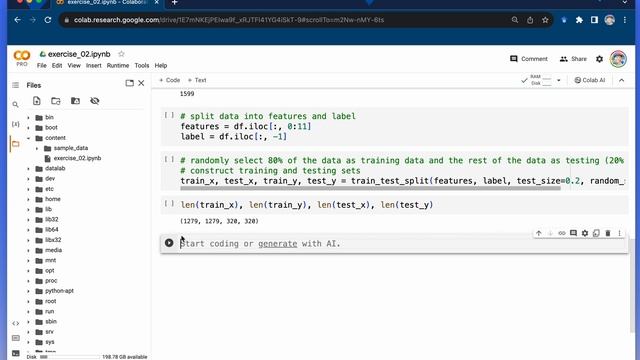Open table of contents sidebar
The image size is (640, 360).
point(16,85)
